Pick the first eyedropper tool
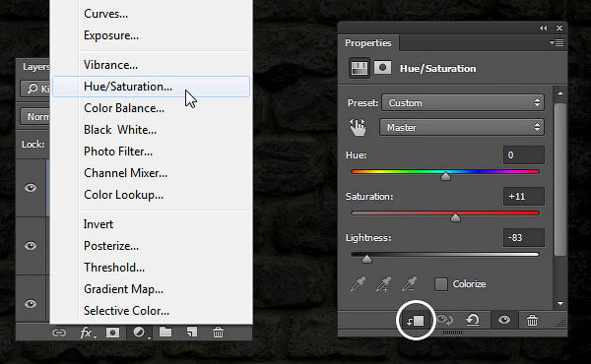This screenshot has width=591, height=364. pos(358,284)
